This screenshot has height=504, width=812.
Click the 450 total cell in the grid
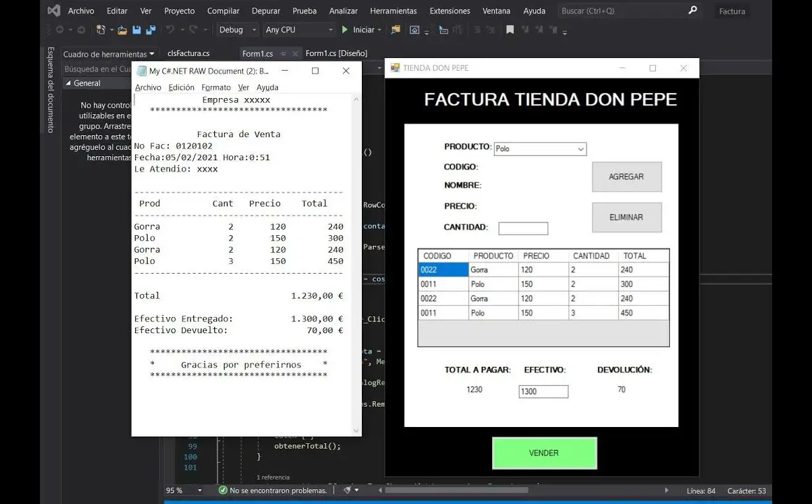click(x=643, y=313)
